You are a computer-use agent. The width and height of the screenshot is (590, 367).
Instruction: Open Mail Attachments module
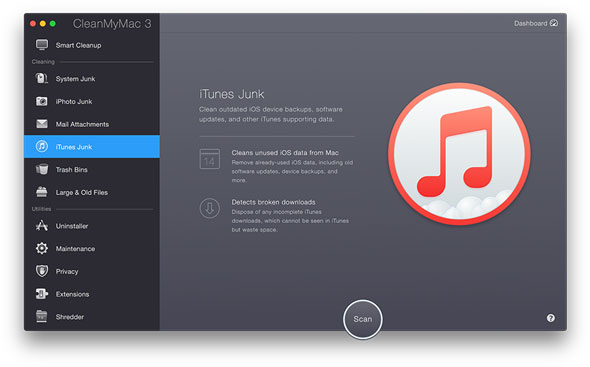click(x=92, y=124)
